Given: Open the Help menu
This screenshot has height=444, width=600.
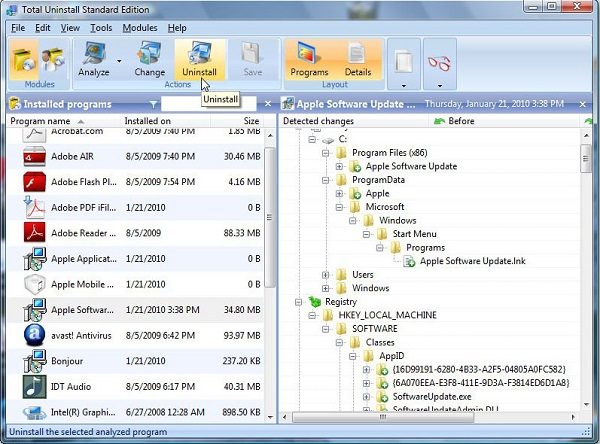Looking at the screenshot, I should coord(177,28).
